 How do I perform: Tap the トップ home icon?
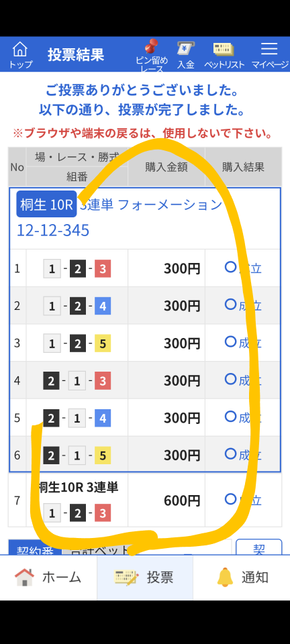pos(19,49)
